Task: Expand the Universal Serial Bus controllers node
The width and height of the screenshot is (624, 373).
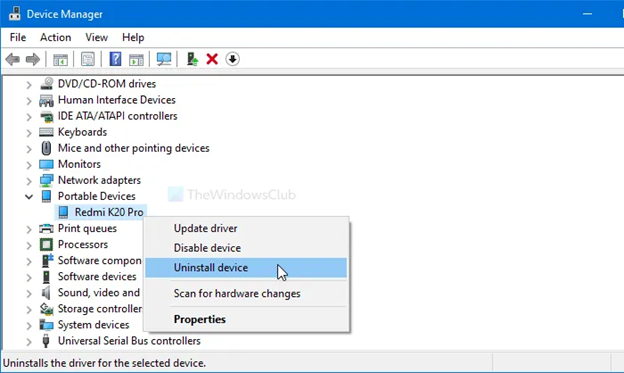Action: 29,342
